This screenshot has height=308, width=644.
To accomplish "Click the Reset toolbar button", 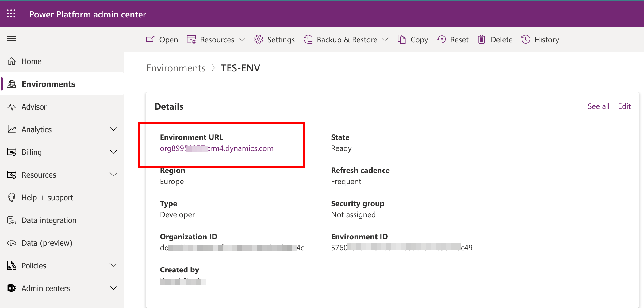I will [x=453, y=40].
